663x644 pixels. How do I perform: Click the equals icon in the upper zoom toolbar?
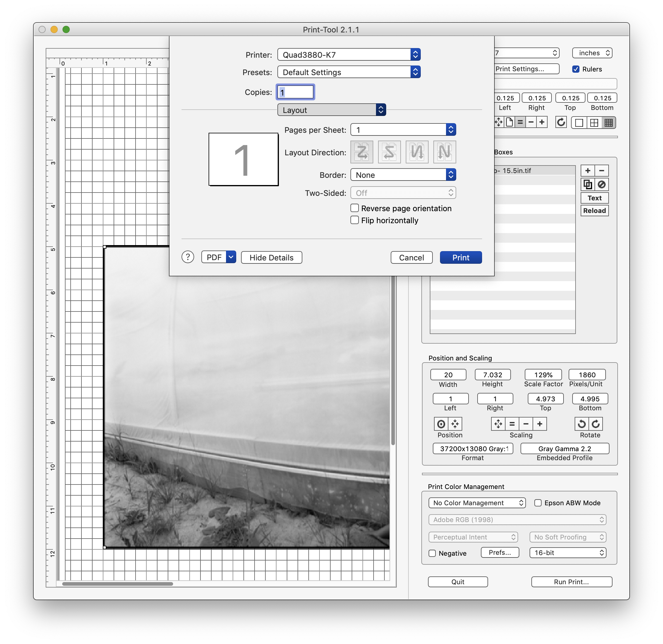[x=520, y=122]
